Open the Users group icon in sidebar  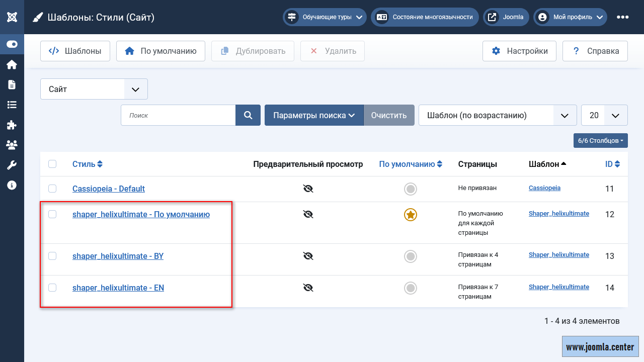click(x=12, y=145)
